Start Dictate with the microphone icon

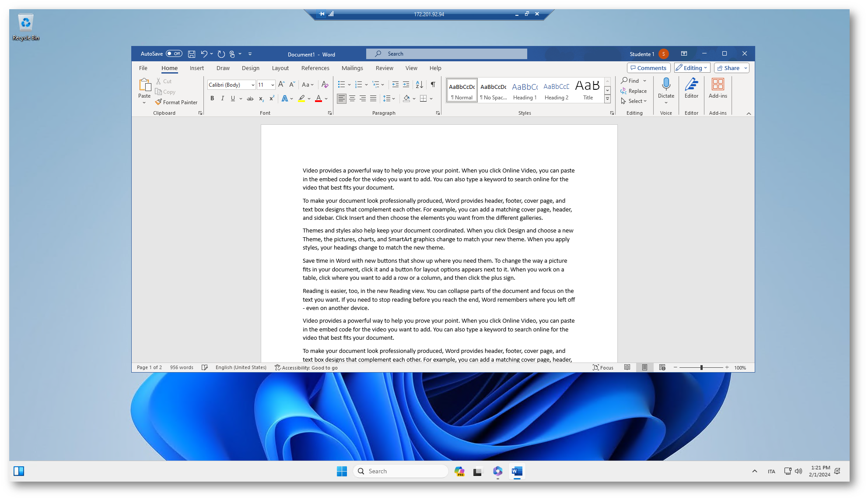click(x=666, y=85)
